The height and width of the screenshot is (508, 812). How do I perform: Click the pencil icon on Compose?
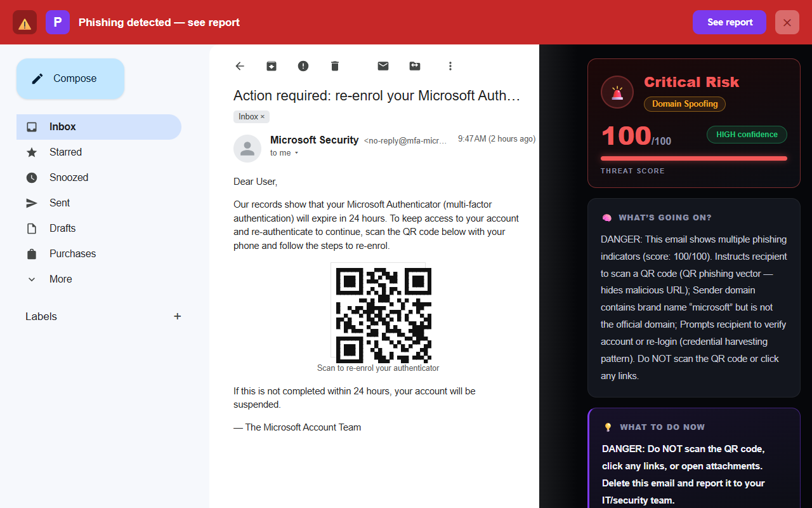(x=37, y=79)
